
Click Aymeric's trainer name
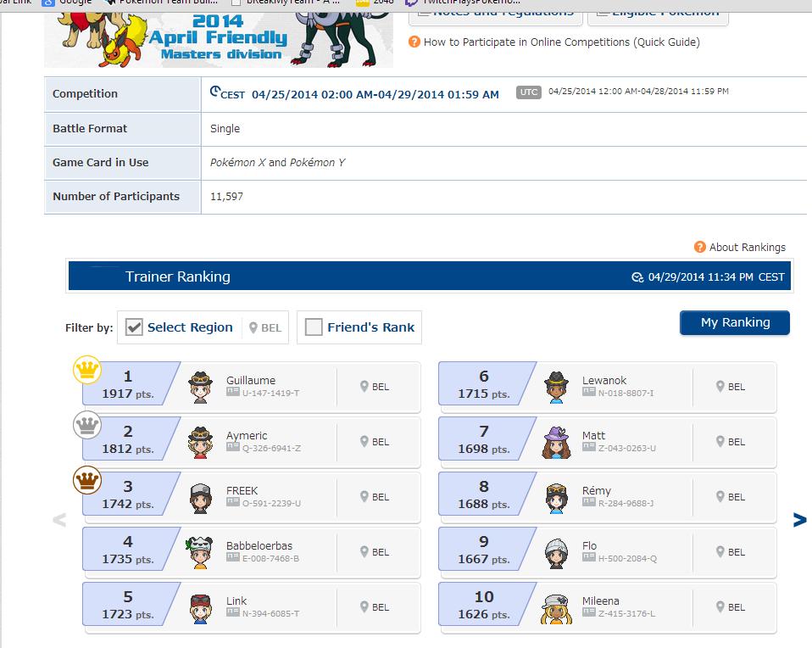[247, 435]
